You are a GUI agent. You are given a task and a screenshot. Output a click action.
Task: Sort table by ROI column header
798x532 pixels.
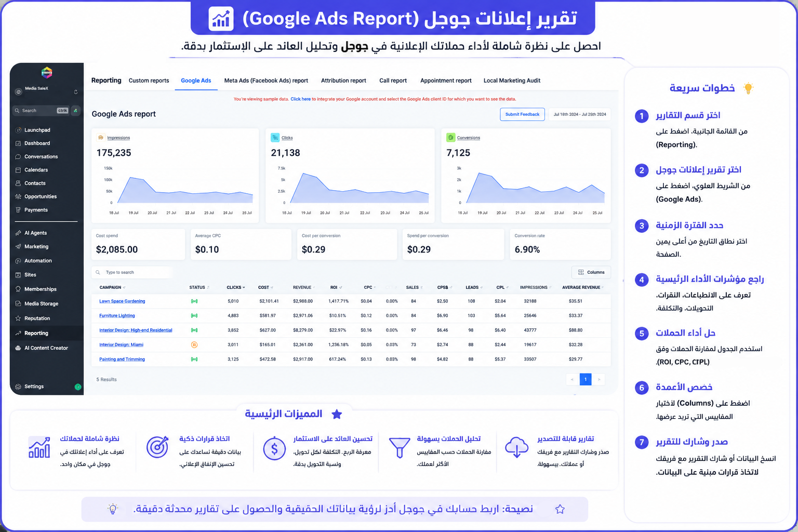pyautogui.click(x=336, y=287)
